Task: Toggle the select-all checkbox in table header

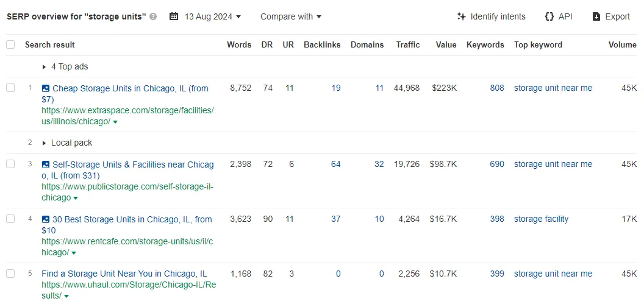Action: (10, 44)
